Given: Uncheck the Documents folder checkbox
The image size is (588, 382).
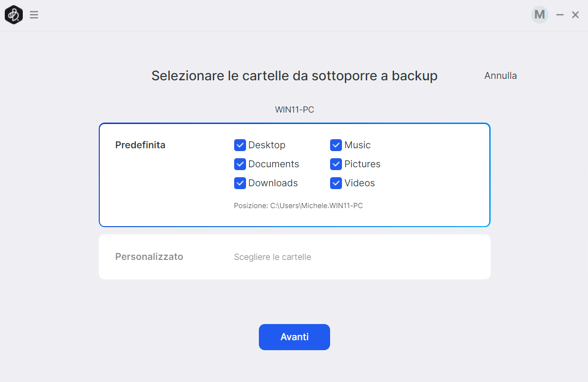Looking at the screenshot, I should 240,164.
